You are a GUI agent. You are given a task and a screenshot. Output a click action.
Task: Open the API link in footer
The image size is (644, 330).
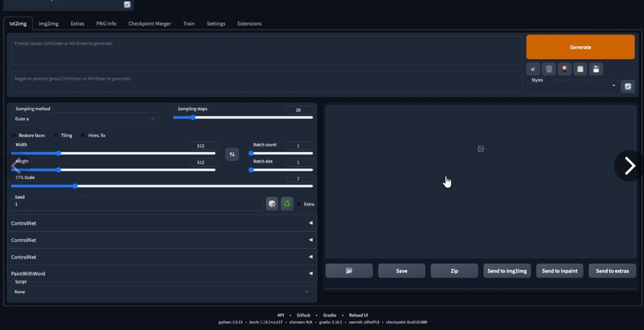click(x=281, y=315)
